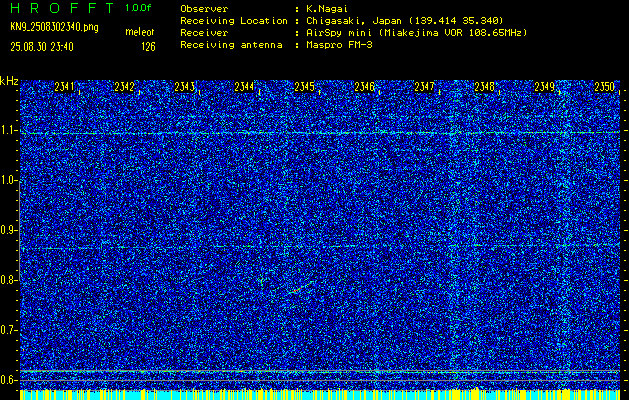Click the Chigasaki, Japan coordinates text
This screenshot has width=629, height=400.
click(405, 21)
